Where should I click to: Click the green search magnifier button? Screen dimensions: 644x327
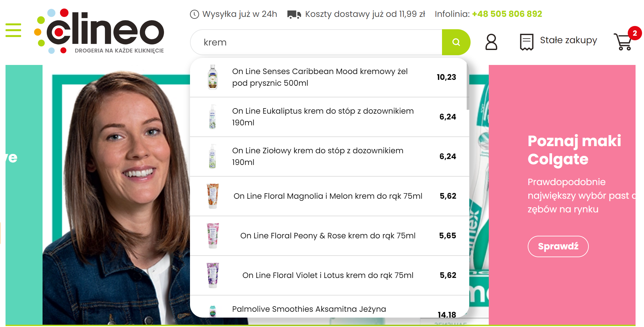(x=456, y=42)
